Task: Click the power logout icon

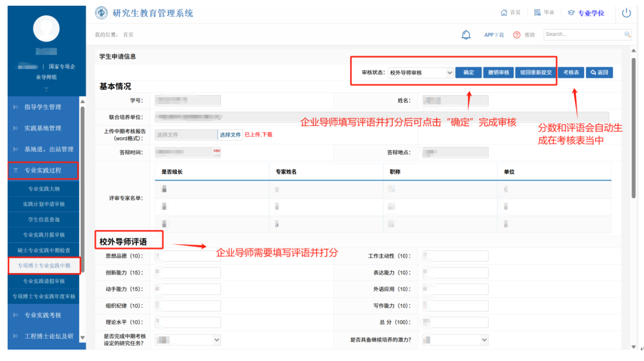Action: tap(626, 13)
